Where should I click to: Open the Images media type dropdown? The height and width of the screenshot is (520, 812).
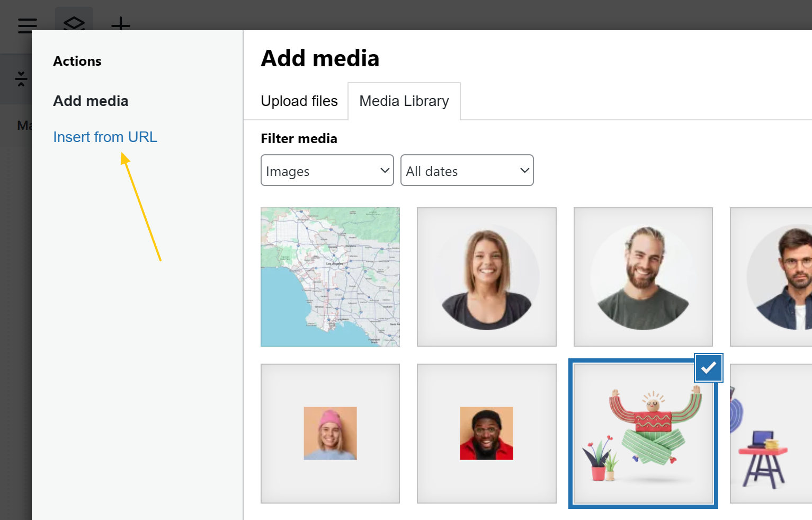coord(327,171)
